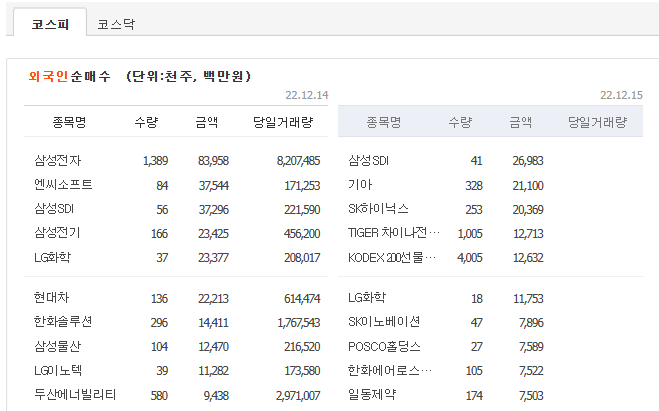Image resolution: width=659 pixels, height=411 pixels.
Task: Select 삼성전자 volume 8,207,485
Action: (x=298, y=161)
